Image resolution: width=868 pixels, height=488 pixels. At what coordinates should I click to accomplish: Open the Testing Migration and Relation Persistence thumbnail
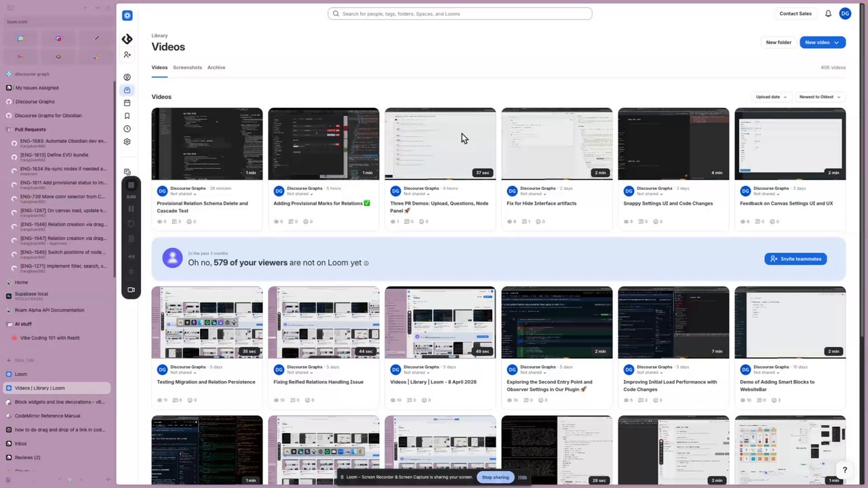point(207,322)
